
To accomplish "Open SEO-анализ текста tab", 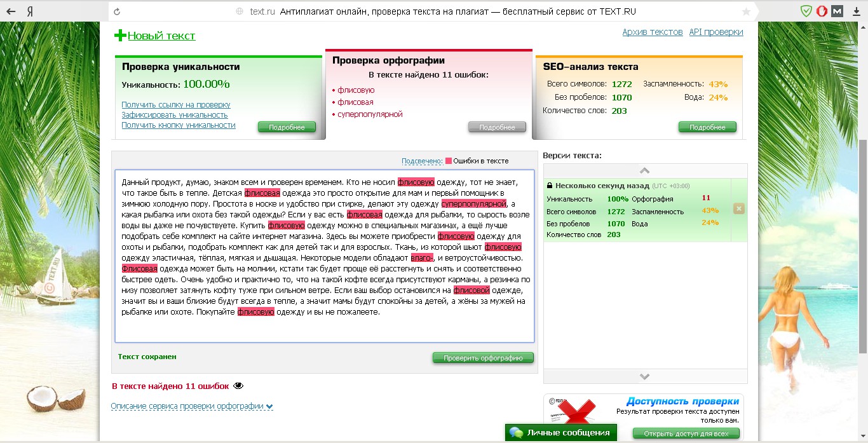I will [x=590, y=67].
